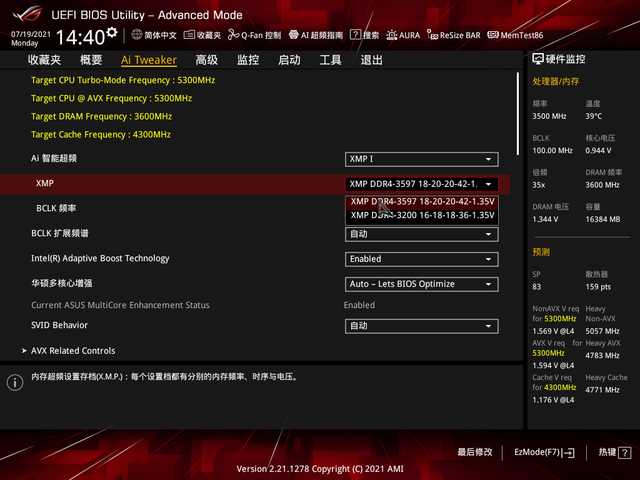Open 收藏夹 favorites in top toolbar
Image resolution: width=640 pixels, height=480 pixels.
pos(203,34)
